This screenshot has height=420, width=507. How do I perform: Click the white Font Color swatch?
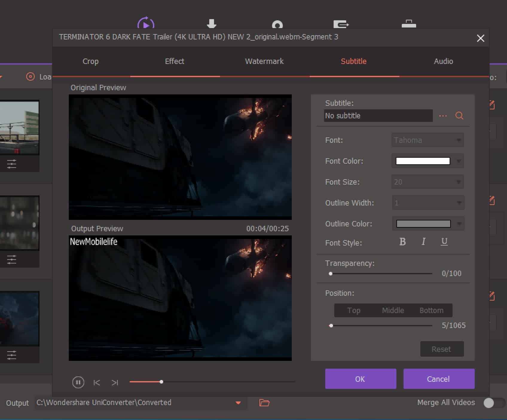423,161
